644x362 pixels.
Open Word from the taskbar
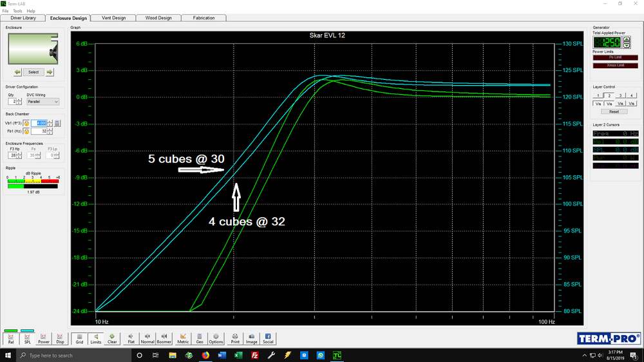[x=222, y=355]
